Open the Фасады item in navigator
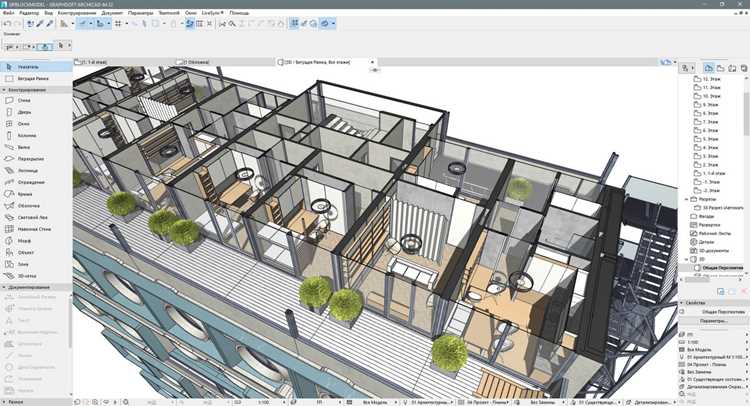Image resolution: width=750 pixels, height=406 pixels. [706, 216]
